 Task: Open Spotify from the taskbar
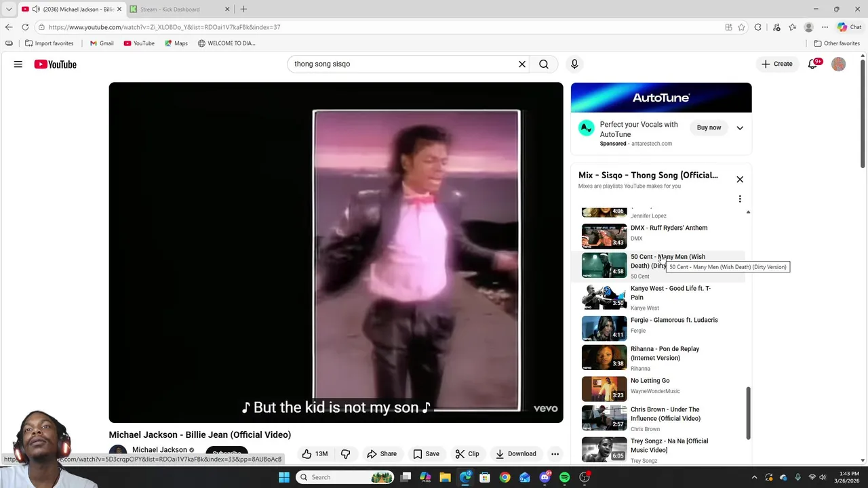point(565,477)
